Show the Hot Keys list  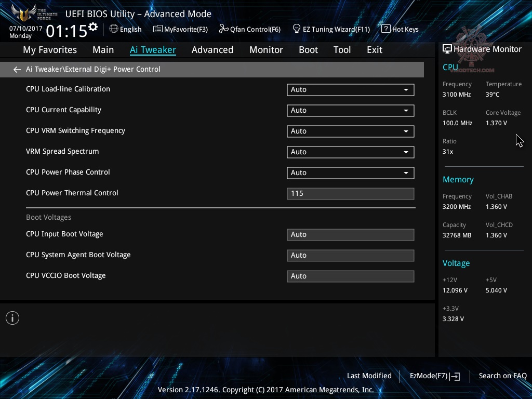(x=400, y=29)
